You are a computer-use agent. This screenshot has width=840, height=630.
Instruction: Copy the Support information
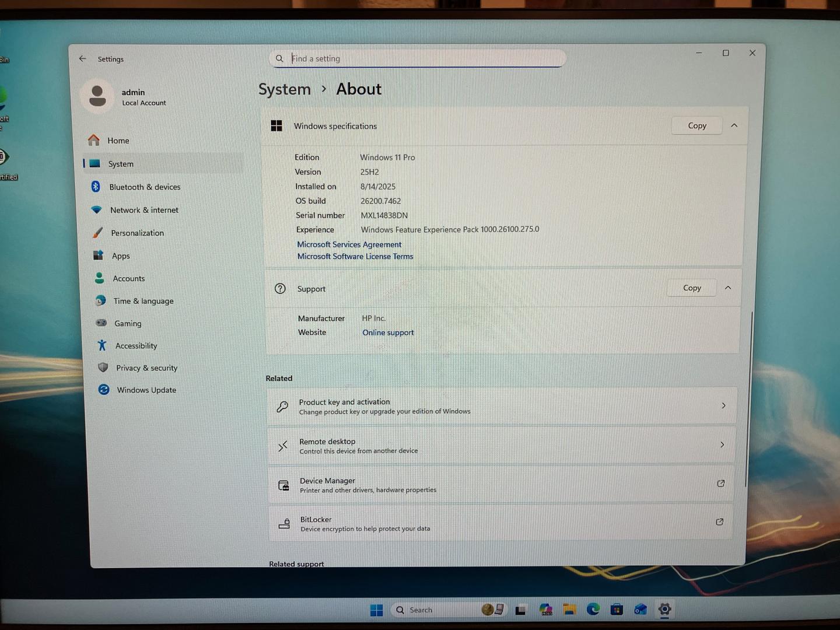pos(692,288)
